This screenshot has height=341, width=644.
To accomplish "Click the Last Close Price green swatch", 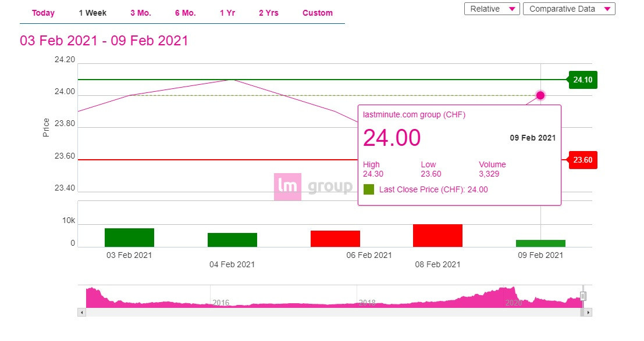I will pos(369,189).
